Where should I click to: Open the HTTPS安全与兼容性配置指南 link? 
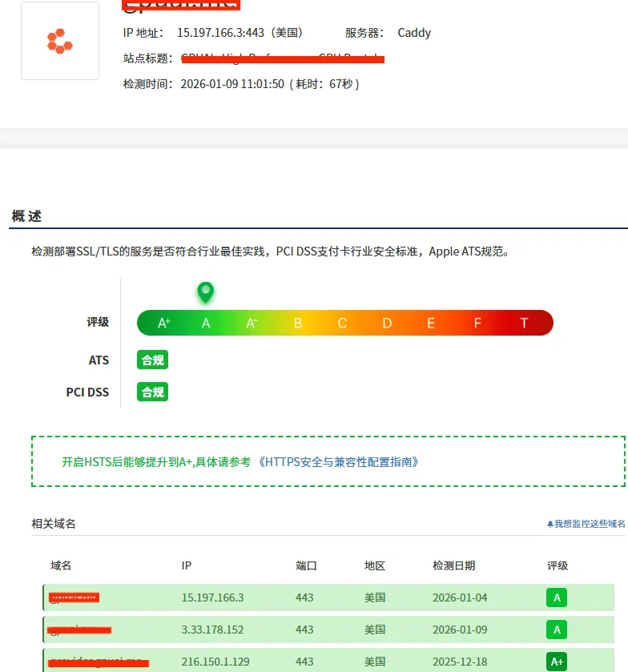(339, 462)
